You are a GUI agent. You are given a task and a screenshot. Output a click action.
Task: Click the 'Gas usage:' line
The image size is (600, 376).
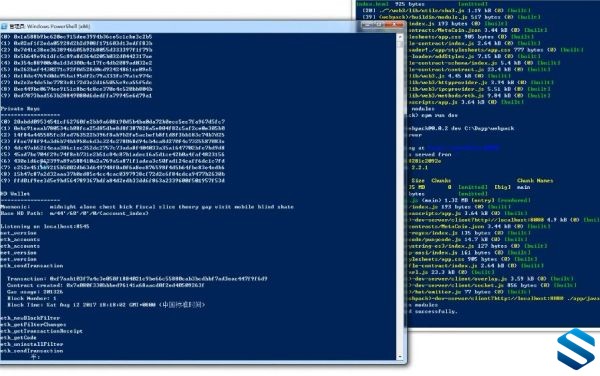[x=35, y=292]
